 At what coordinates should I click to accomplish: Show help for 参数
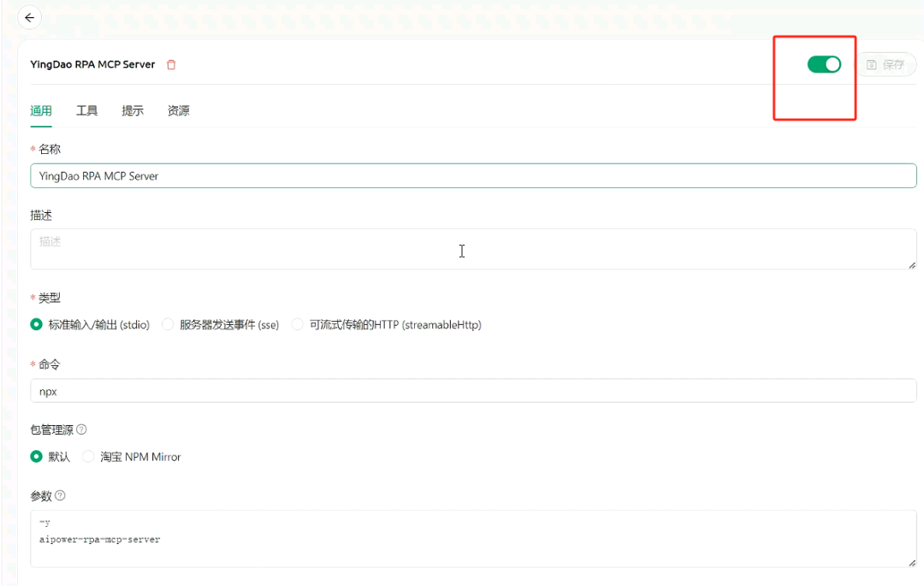click(60, 496)
